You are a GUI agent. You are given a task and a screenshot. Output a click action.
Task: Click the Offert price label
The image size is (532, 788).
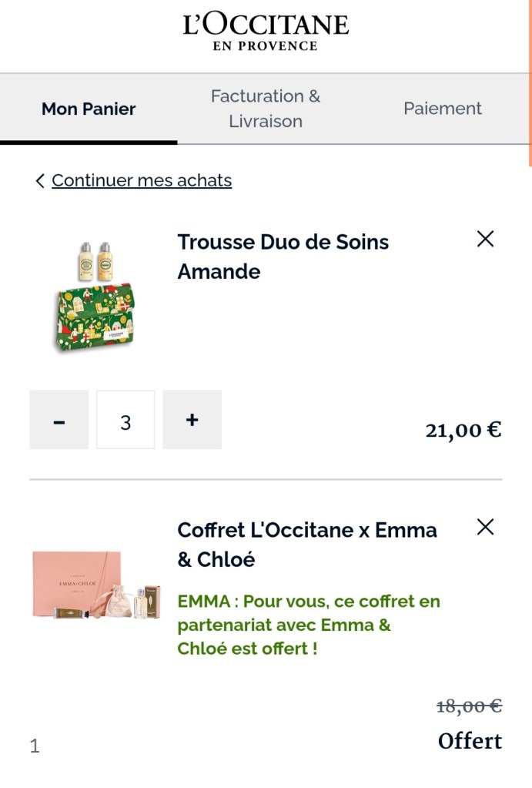pos(470,741)
